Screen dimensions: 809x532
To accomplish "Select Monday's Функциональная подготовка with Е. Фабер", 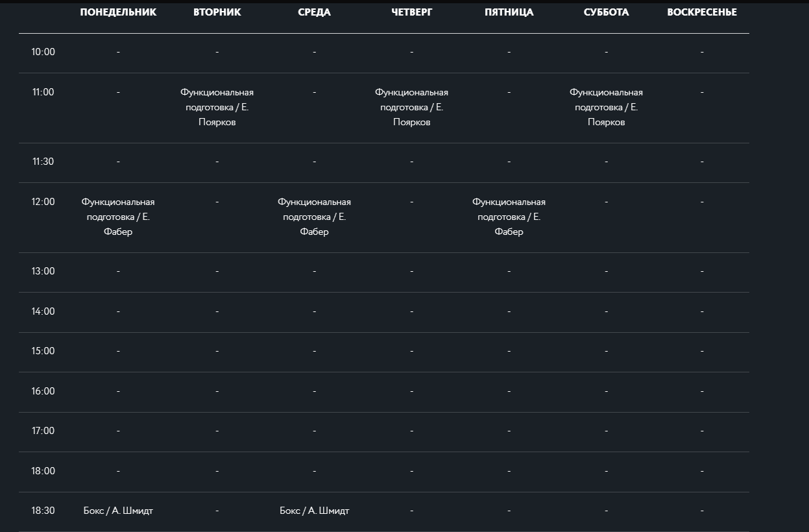I will click(118, 217).
